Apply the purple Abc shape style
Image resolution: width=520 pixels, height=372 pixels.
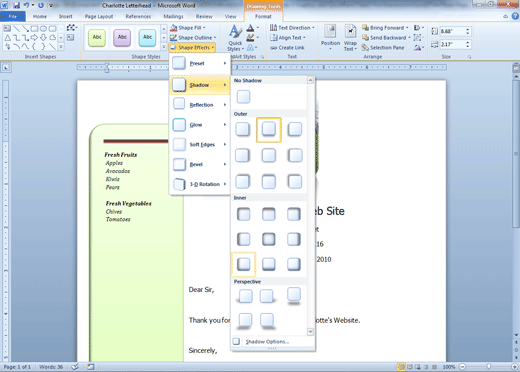tap(122, 37)
